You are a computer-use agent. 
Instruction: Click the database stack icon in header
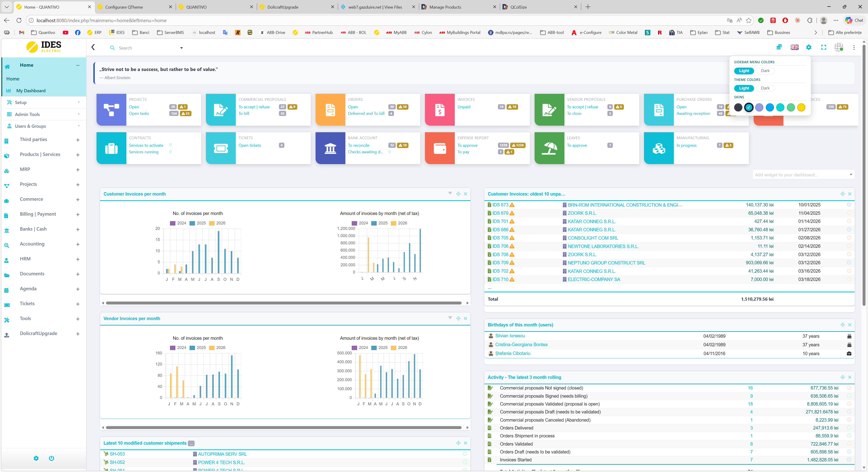point(779,47)
